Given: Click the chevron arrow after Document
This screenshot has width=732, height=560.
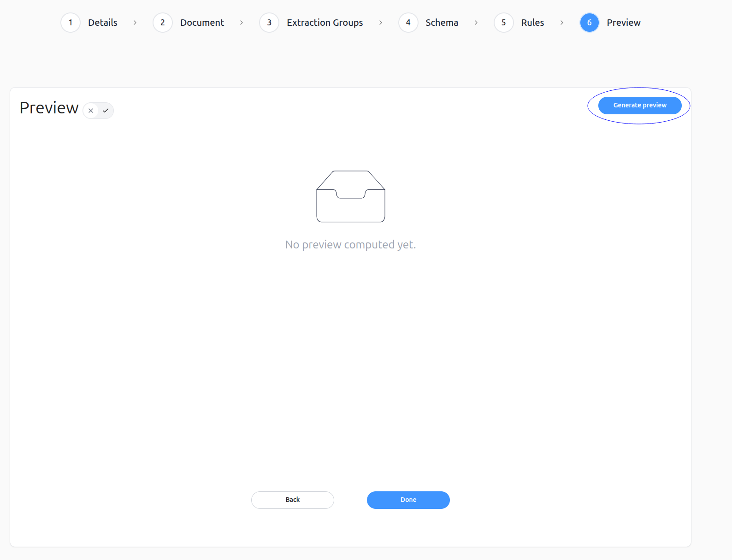Looking at the screenshot, I should coord(242,23).
